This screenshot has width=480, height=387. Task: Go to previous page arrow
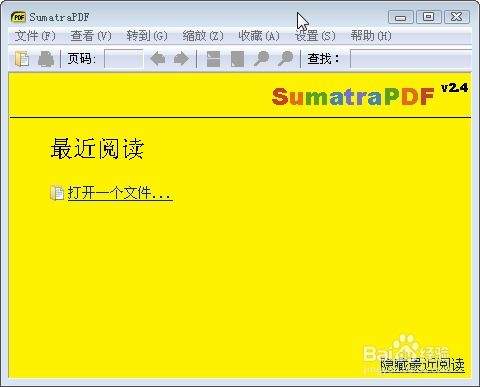coord(158,59)
